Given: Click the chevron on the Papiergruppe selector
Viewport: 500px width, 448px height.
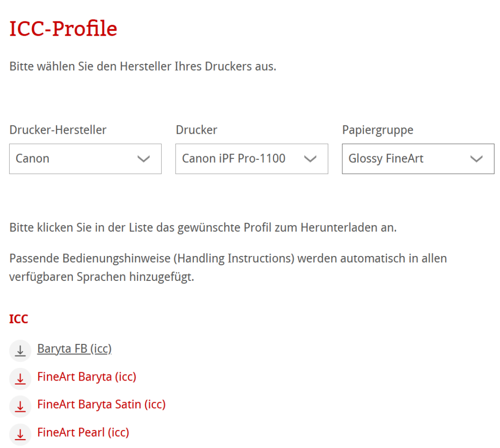Looking at the screenshot, I should click(477, 159).
